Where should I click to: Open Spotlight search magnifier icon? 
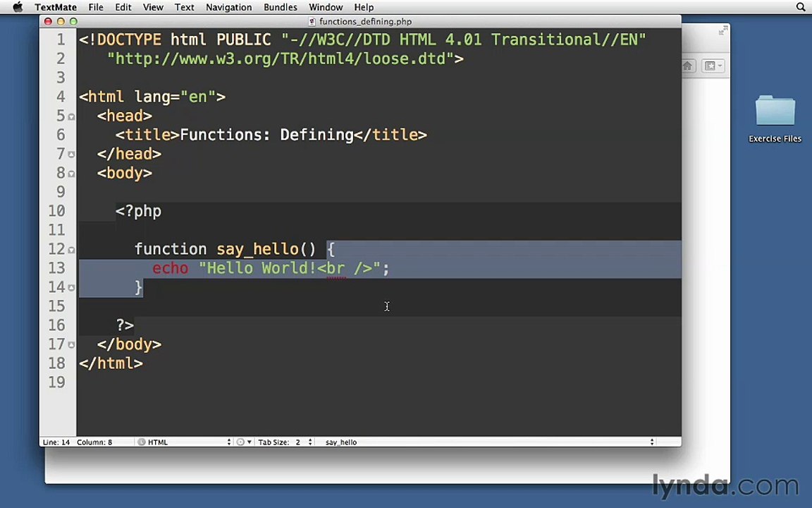coord(801,7)
